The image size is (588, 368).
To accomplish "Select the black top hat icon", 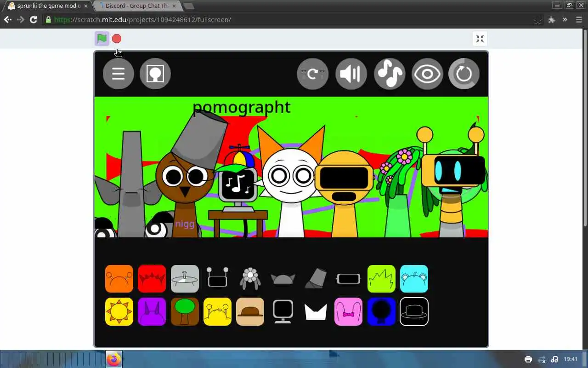I will [414, 311].
